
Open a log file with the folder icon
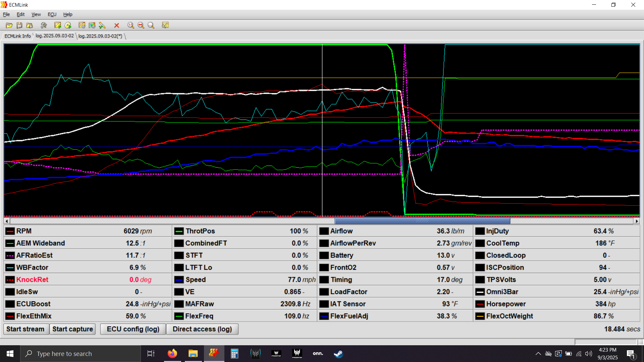point(9,25)
